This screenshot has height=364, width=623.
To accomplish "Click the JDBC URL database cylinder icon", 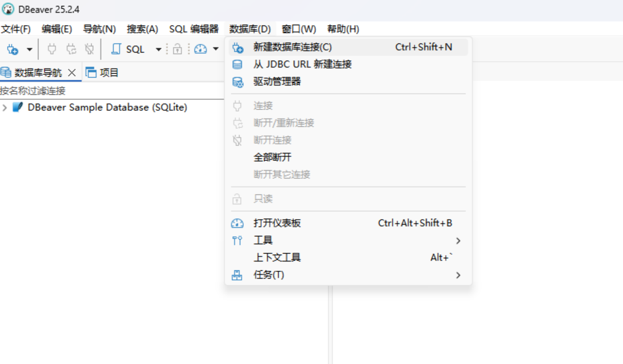I will [237, 64].
